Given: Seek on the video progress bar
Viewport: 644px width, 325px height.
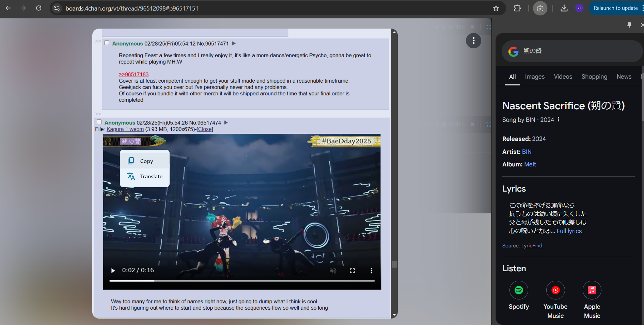Looking at the screenshot, I should tap(242, 281).
